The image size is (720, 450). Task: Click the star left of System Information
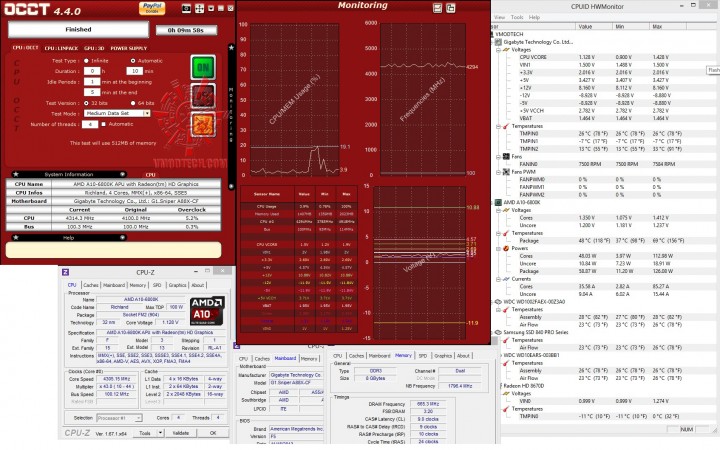(16, 174)
